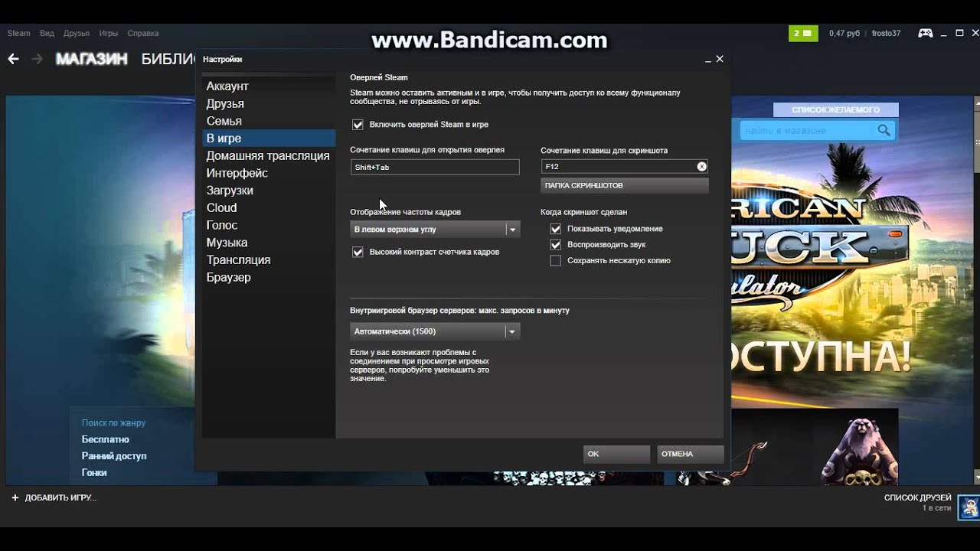Open the Автоматически (1500) dropdown
The height and width of the screenshot is (551, 980).
[x=435, y=331]
